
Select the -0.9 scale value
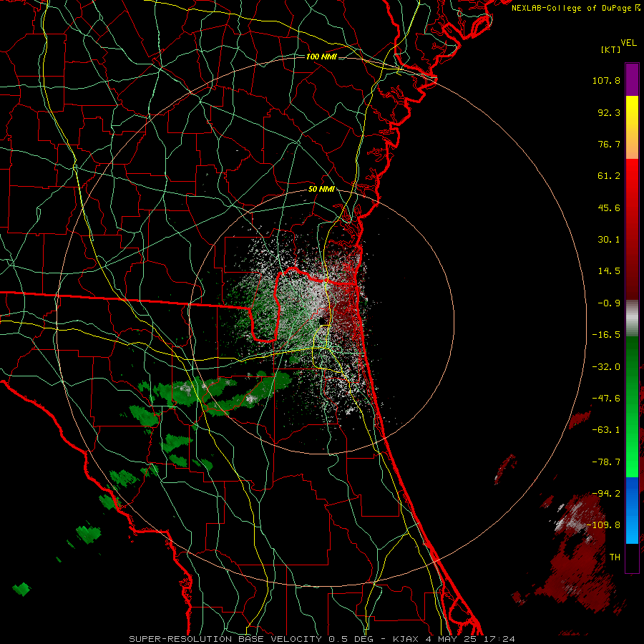click(x=609, y=303)
